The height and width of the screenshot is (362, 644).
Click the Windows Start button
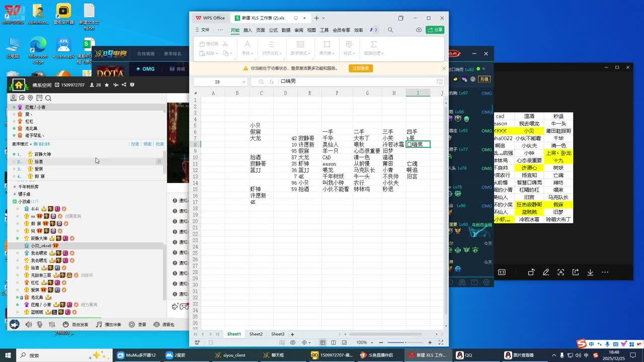coord(9,355)
